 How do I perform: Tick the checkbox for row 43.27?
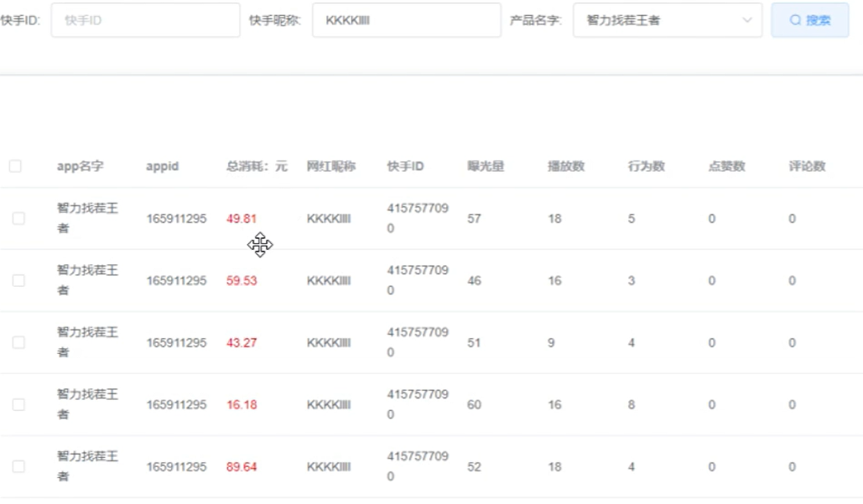[x=18, y=342]
